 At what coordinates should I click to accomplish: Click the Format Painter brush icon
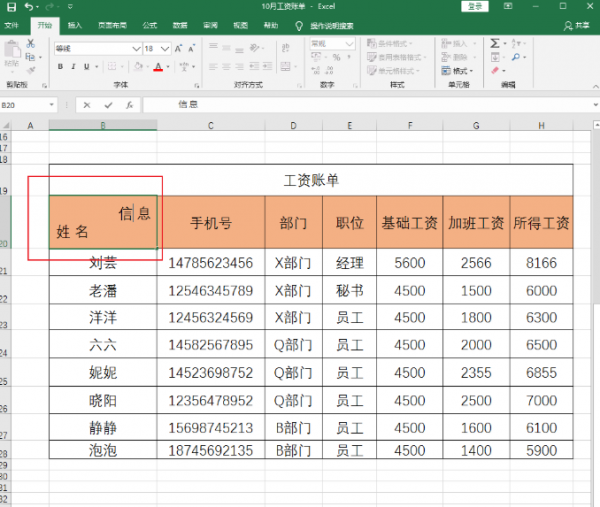(x=31, y=70)
